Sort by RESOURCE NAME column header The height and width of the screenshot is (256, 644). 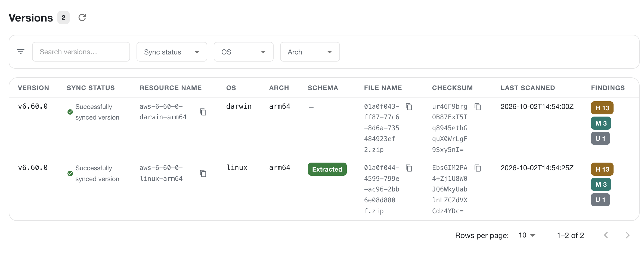point(171,88)
